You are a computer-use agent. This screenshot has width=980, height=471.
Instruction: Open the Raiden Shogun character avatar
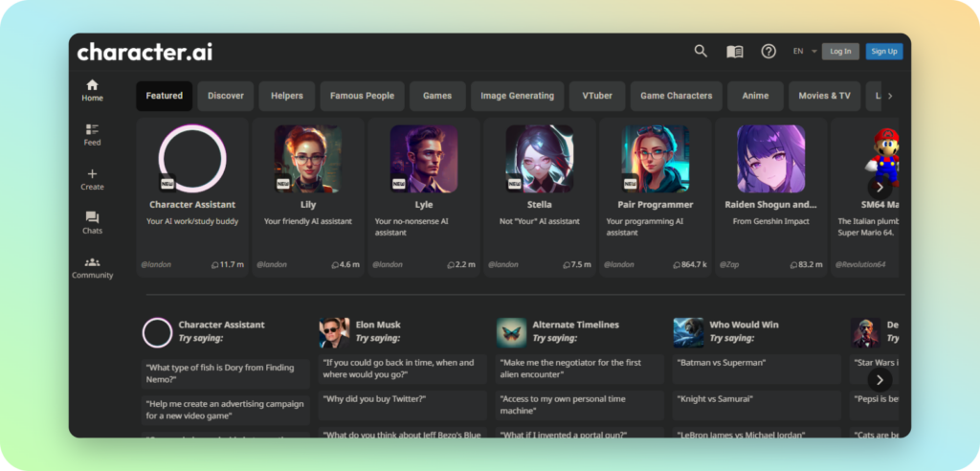pos(770,159)
